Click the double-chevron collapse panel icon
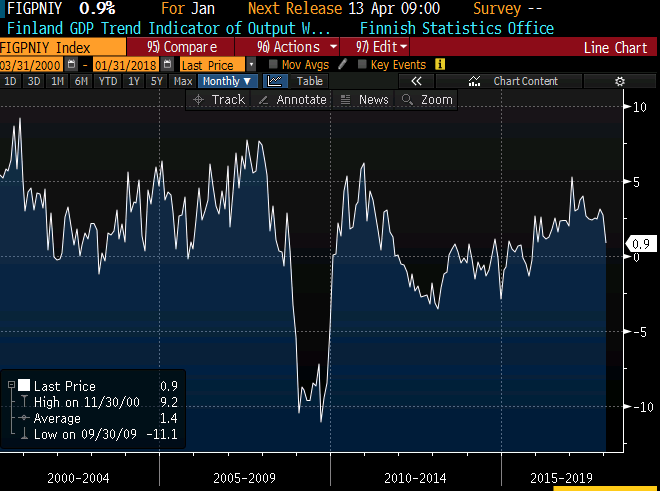This screenshot has width=660, height=491. (x=417, y=81)
